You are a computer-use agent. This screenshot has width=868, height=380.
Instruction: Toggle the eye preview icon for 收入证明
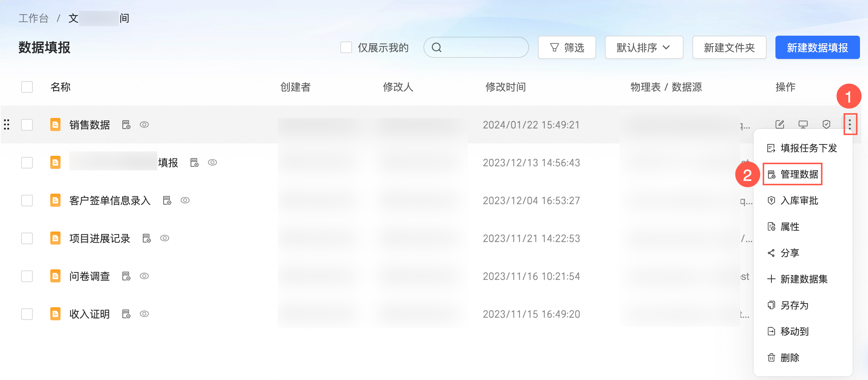tap(144, 314)
